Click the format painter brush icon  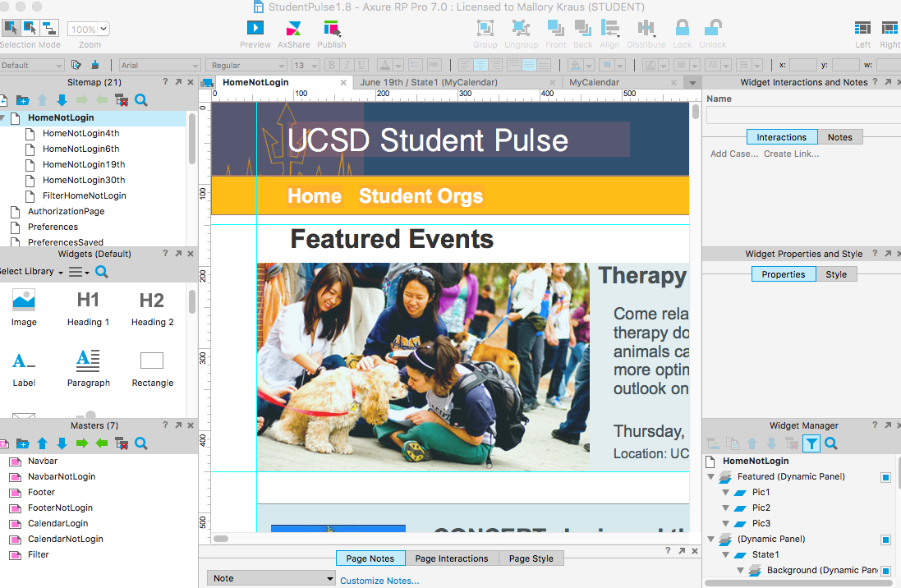point(95,65)
